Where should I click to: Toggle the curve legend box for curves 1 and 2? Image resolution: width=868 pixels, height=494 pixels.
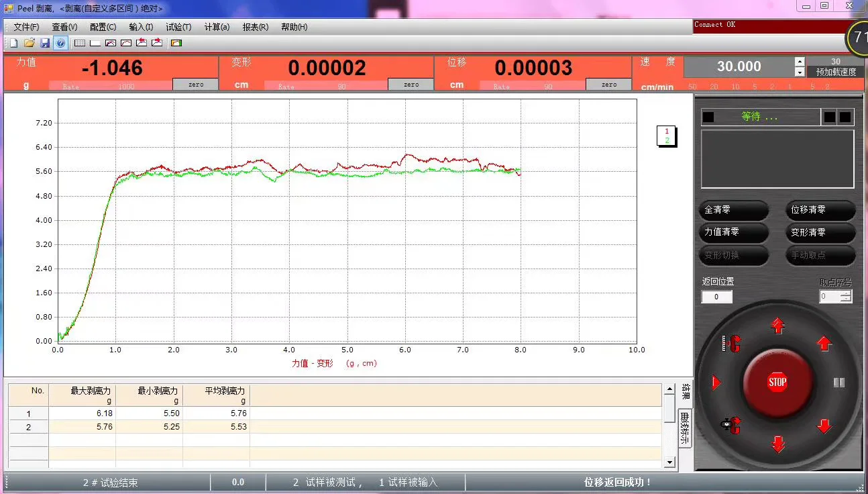pos(667,136)
